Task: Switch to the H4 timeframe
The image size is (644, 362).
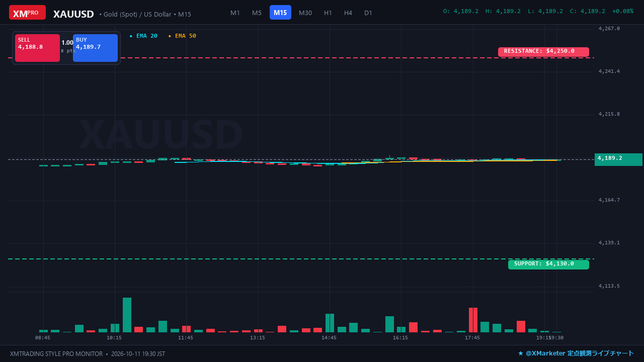Action: (x=348, y=12)
